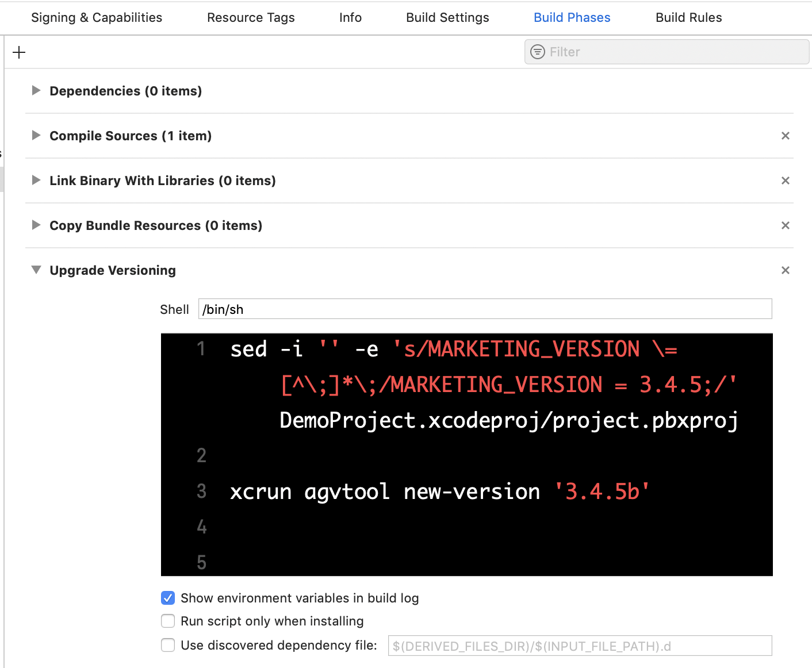Enable run script only when installing

tap(167, 621)
